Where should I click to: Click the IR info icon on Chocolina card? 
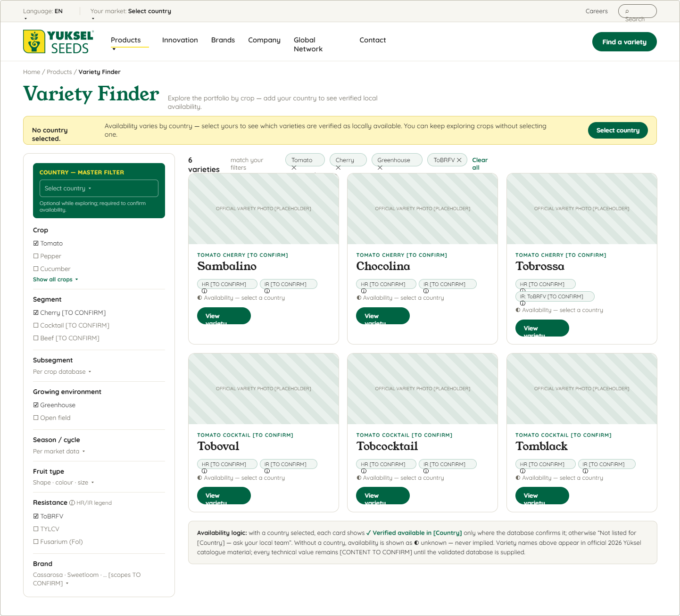[426, 291]
